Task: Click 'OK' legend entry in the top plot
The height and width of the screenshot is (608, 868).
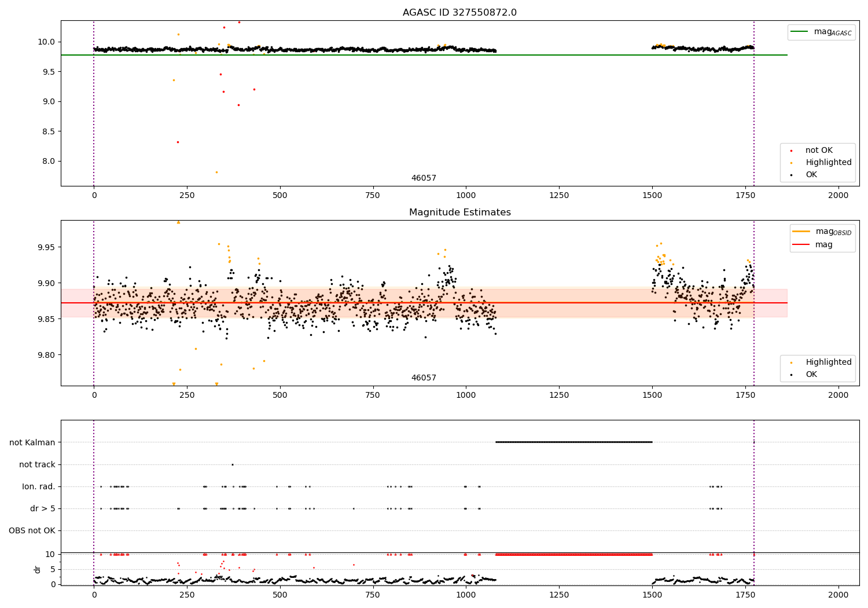Action: point(811,175)
